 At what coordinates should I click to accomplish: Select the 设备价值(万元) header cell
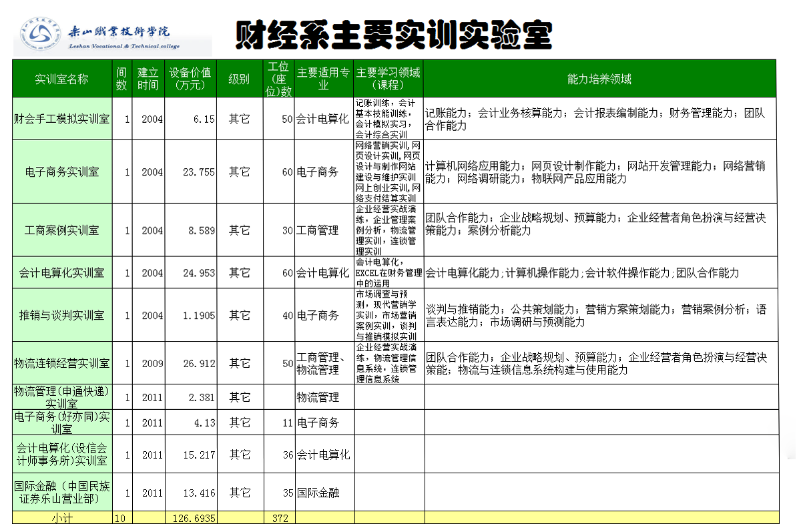[x=190, y=79]
